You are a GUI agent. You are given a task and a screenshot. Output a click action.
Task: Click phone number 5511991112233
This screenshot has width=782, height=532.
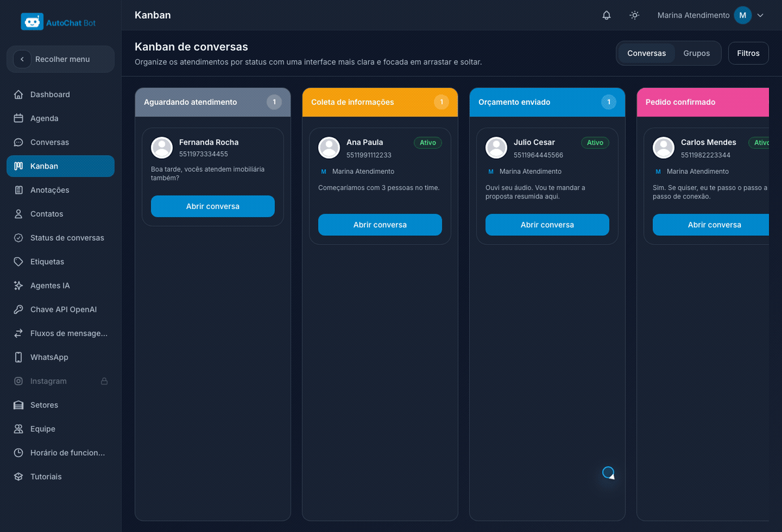tap(369, 155)
